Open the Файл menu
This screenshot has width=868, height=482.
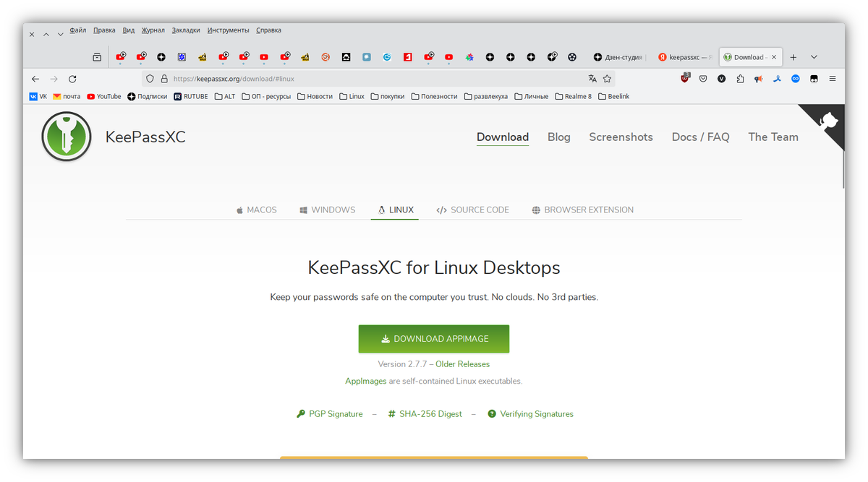78,30
